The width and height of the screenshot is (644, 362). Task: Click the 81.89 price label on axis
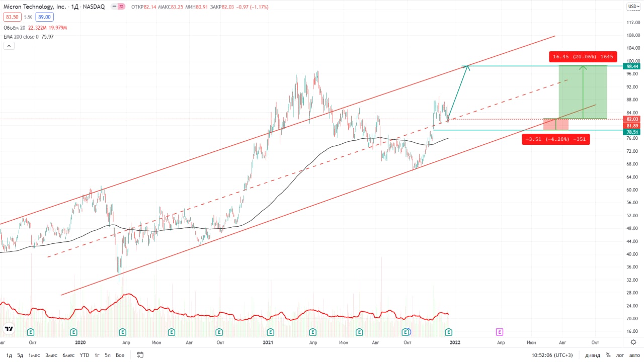pyautogui.click(x=631, y=125)
